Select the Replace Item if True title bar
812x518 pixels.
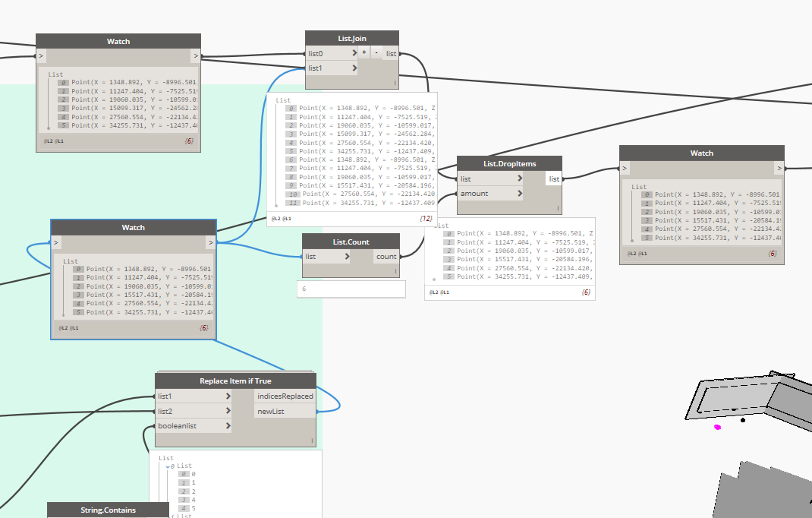235,381
